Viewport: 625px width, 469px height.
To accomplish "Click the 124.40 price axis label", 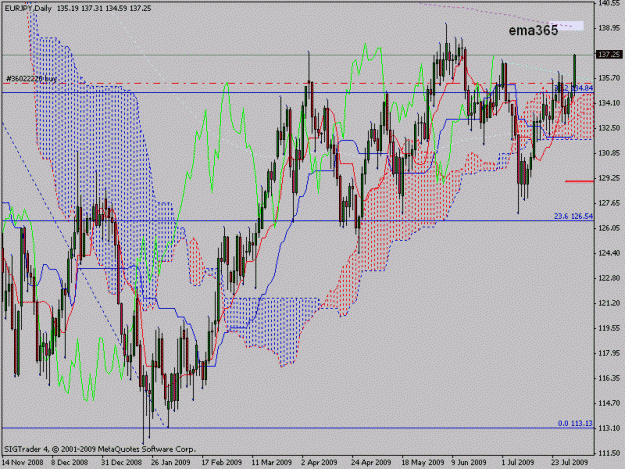I will tap(609, 253).
